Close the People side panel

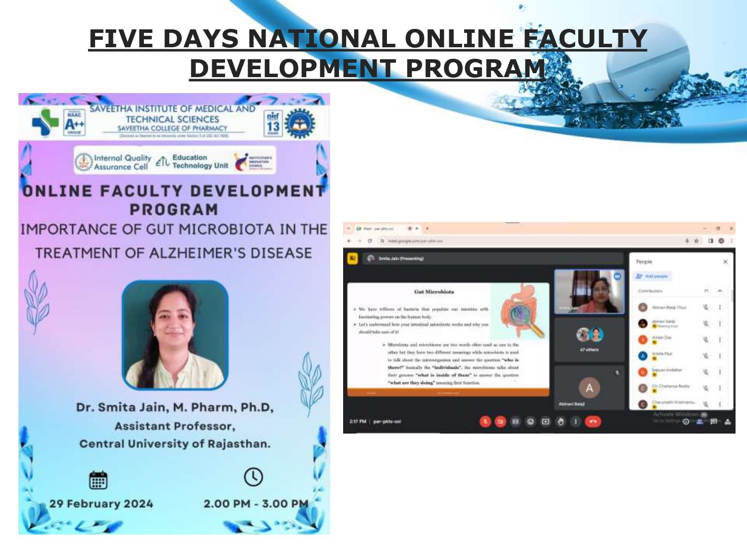(x=725, y=262)
